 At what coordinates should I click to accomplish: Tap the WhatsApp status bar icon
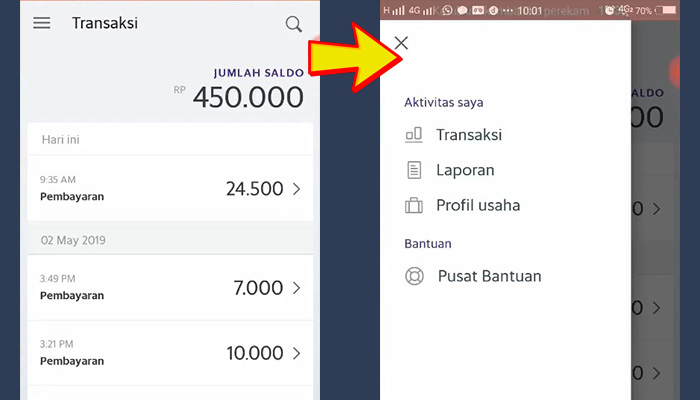(447, 10)
